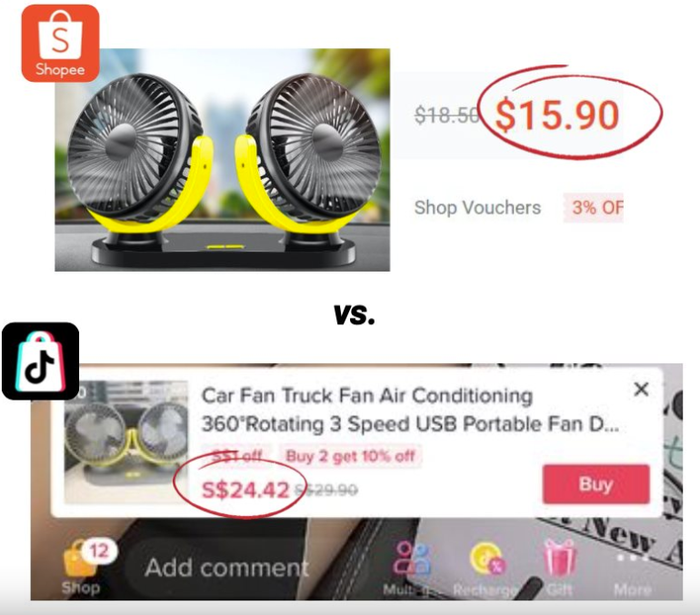Click the Shopee logo icon

click(60, 44)
